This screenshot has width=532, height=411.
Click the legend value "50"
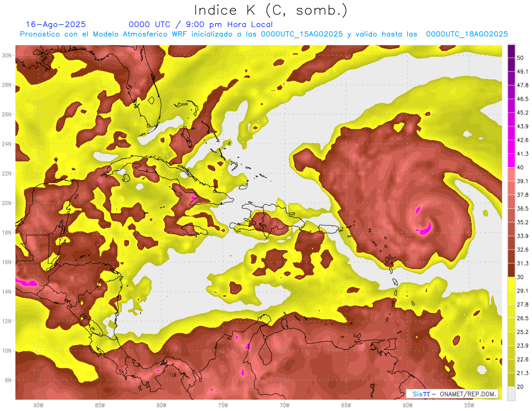[521, 58]
